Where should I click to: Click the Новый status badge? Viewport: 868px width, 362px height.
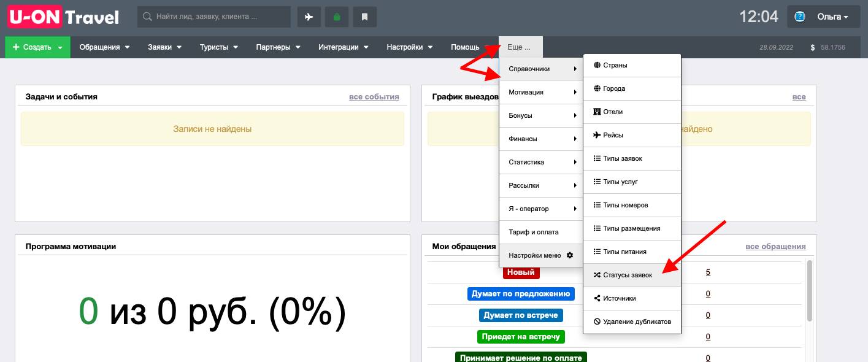521,272
